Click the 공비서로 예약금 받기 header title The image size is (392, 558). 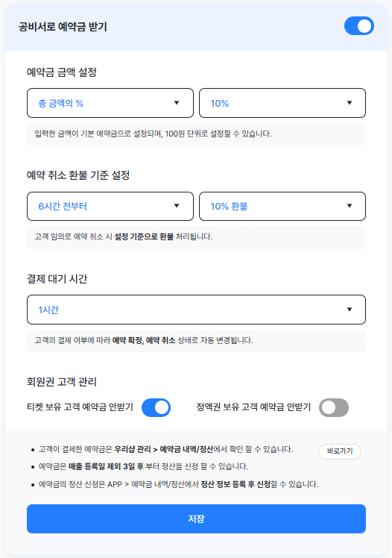[63, 27]
